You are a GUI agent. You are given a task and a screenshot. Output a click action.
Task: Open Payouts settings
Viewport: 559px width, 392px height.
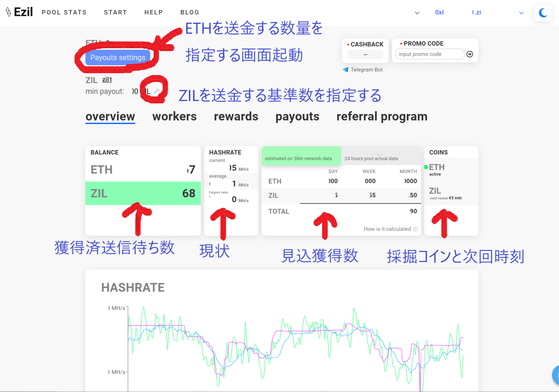point(118,57)
